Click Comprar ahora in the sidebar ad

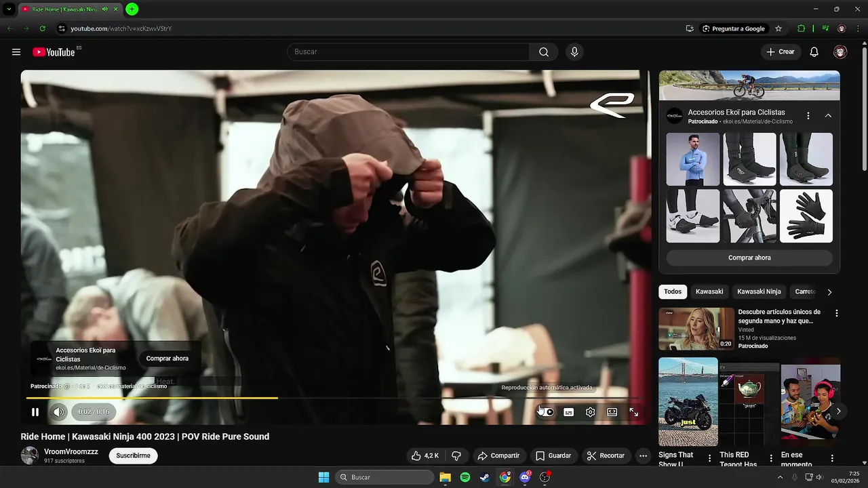(749, 258)
